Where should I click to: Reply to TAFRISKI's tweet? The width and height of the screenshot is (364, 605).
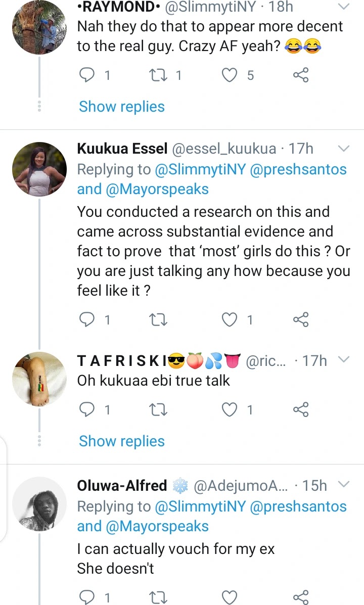87,409
